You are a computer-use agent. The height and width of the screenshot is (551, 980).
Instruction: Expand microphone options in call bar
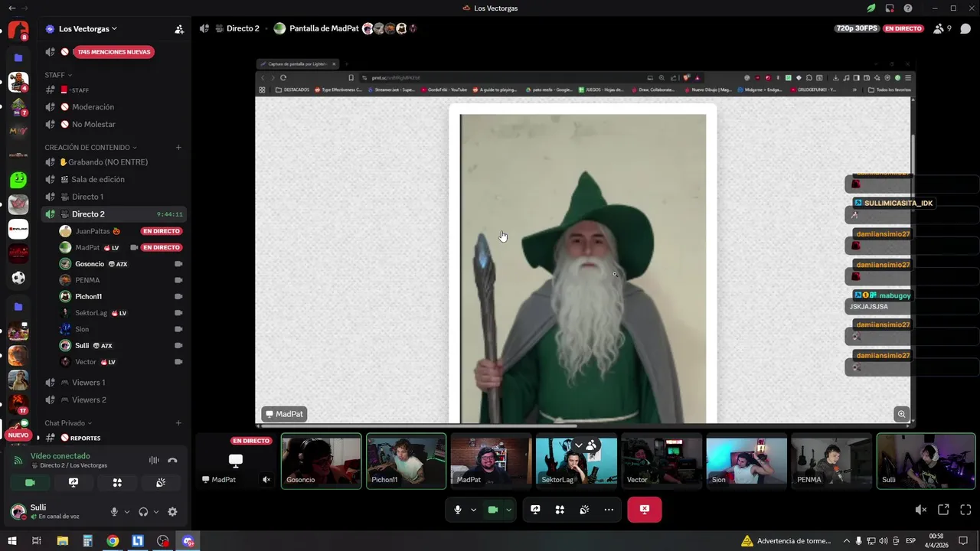pos(473,510)
